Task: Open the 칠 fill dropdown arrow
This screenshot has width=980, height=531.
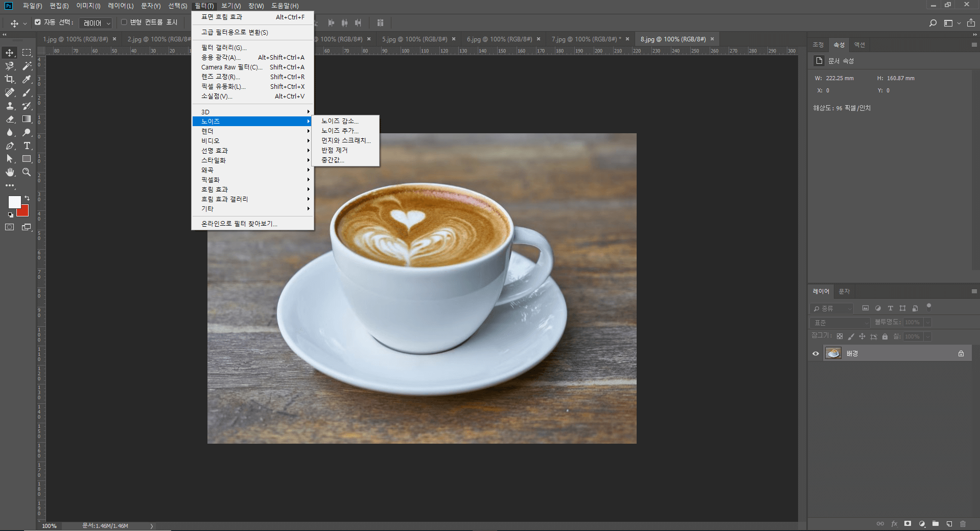Action: (x=927, y=336)
